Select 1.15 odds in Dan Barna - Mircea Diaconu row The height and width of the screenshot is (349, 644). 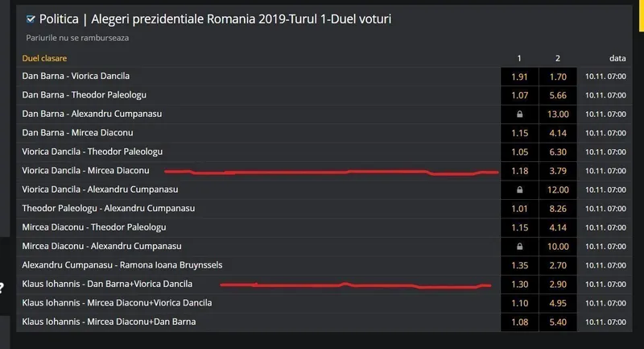[x=519, y=133]
